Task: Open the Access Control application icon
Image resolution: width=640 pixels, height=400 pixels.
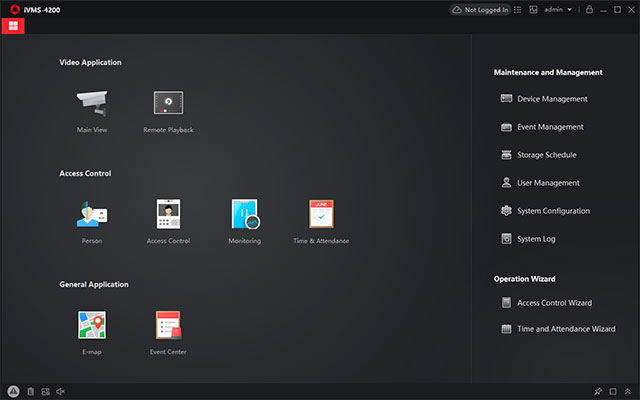Action: click(168, 214)
